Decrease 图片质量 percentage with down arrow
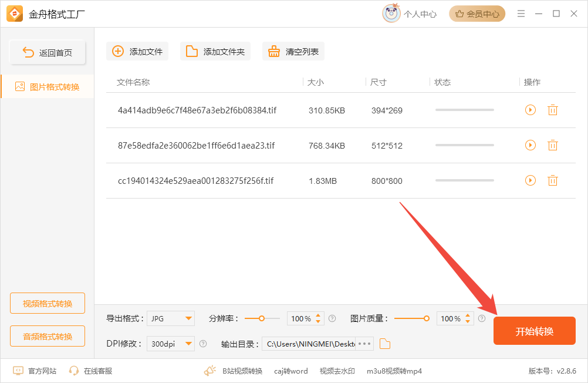The width and height of the screenshot is (588, 383). [x=468, y=321]
